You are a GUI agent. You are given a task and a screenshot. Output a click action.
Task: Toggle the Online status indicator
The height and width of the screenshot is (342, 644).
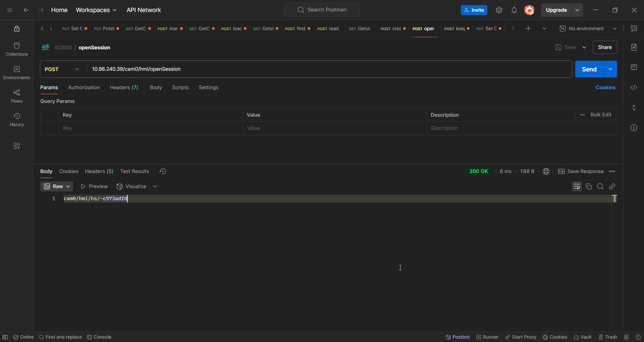23,337
